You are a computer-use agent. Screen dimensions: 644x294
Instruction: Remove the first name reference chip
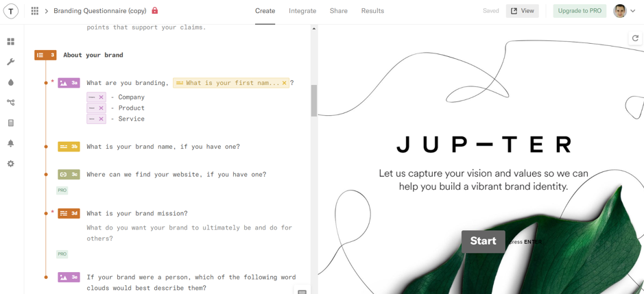pos(284,83)
